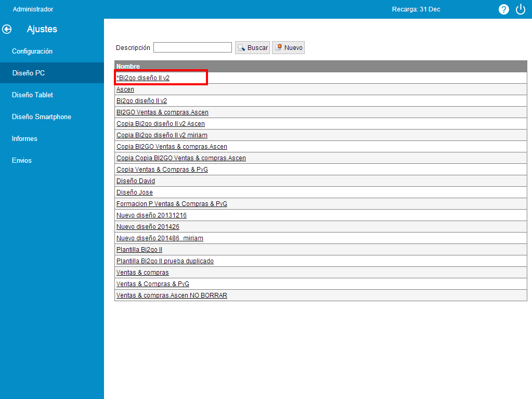Select Diseño PC in the sidebar
Screen dimensions: 532x399
pyautogui.click(x=29, y=73)
